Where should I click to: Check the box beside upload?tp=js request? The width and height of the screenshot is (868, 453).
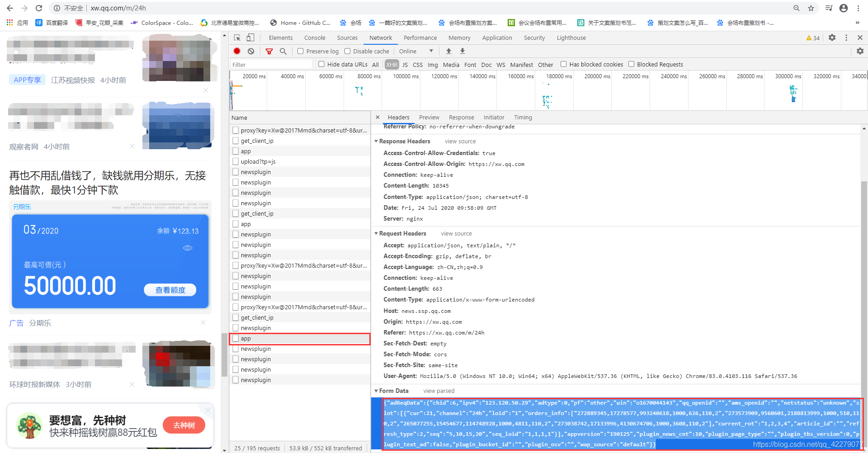236,161
